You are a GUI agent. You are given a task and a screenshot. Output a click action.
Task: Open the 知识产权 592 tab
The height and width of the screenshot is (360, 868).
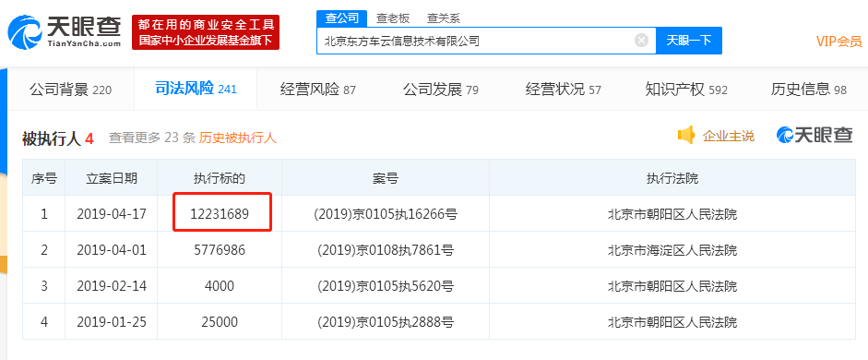point(686,90)
